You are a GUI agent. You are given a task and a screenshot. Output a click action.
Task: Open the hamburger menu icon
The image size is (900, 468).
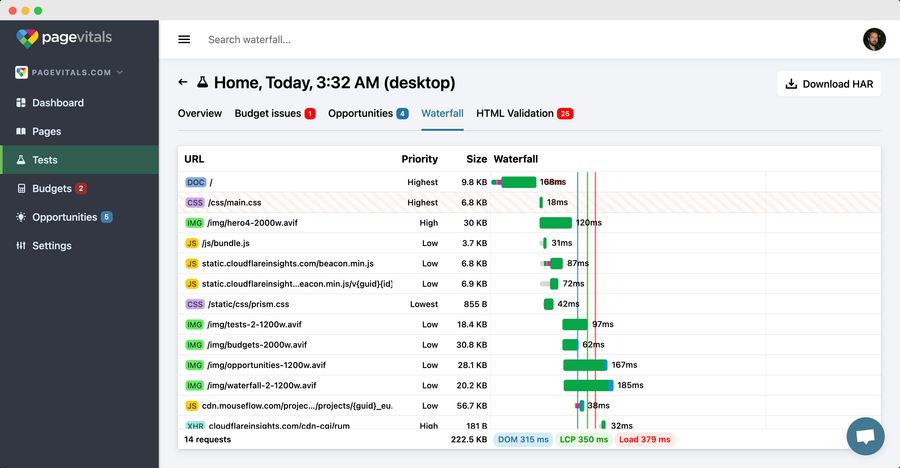pos(184,40)
